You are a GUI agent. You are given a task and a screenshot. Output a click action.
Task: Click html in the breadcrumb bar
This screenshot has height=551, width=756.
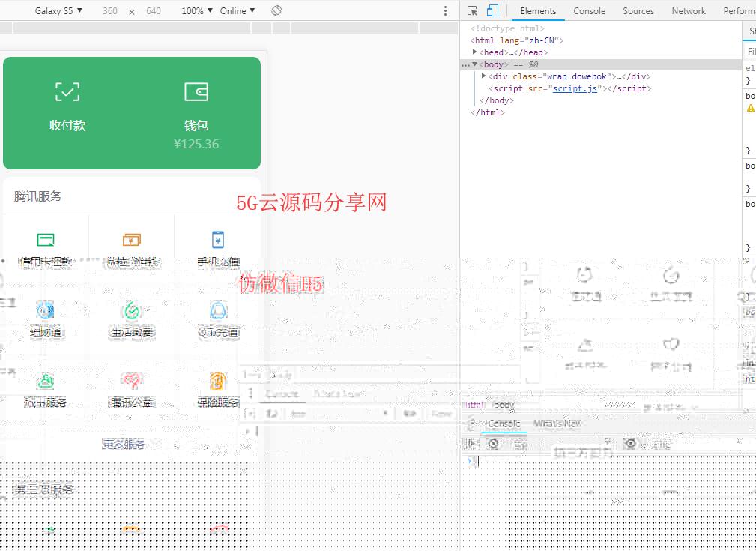pyautogui.click(x=475, y=404)
